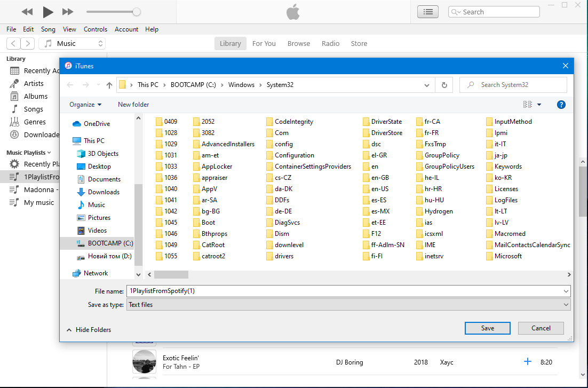Switch to the Radio tab

[x=330, y=44]
